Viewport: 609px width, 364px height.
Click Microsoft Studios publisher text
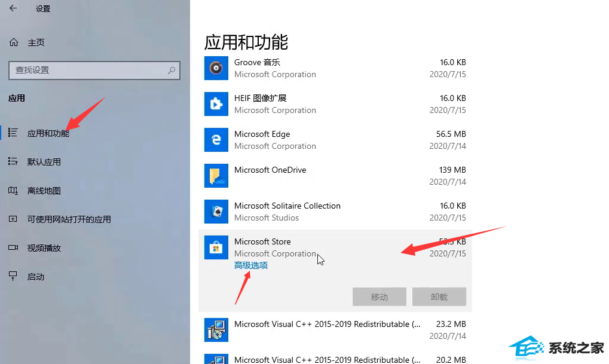267,218
